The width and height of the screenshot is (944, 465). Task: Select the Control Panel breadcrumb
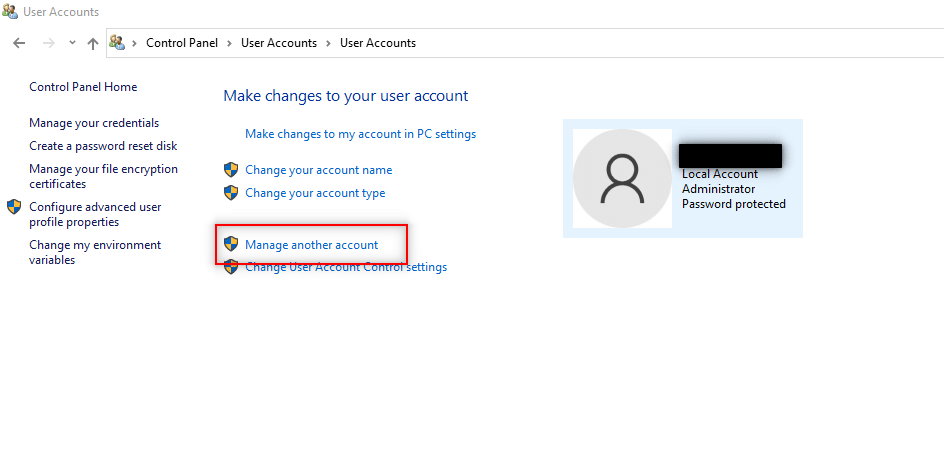(x=182, y=43)
